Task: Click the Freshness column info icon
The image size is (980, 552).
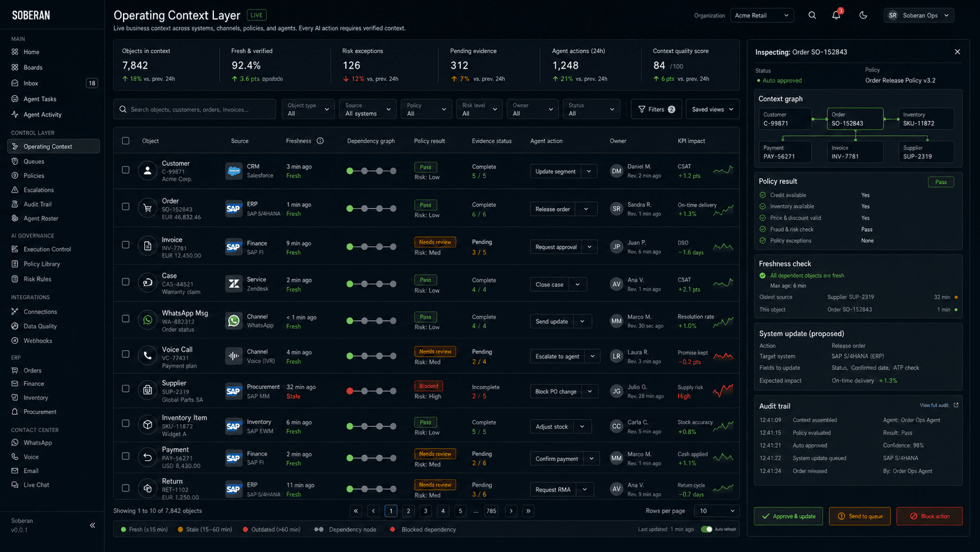Action: pos(320,141)
